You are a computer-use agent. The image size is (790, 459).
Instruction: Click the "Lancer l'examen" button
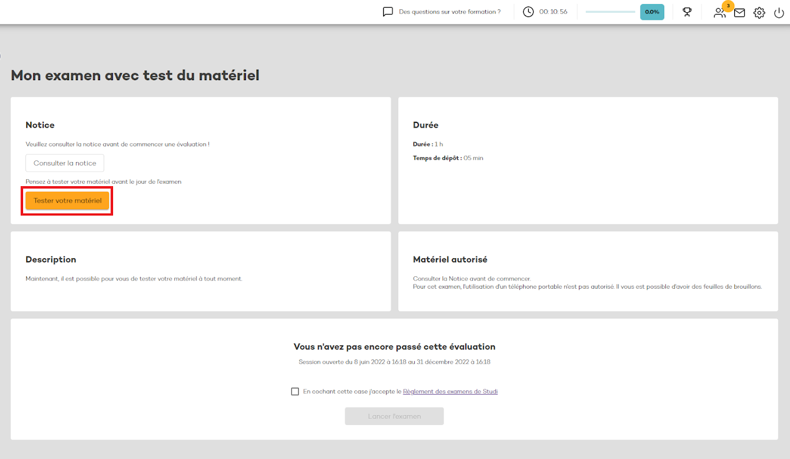click(394, 416)
